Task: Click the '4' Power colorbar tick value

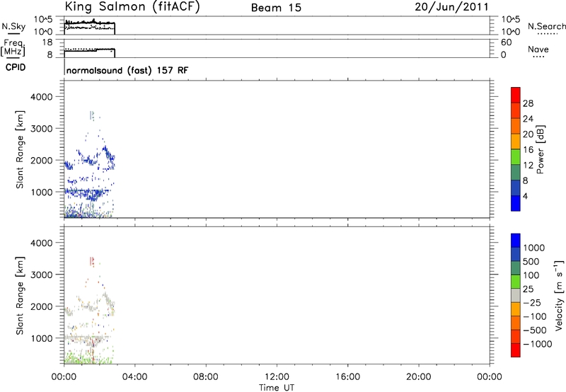Action: [525, 196]
